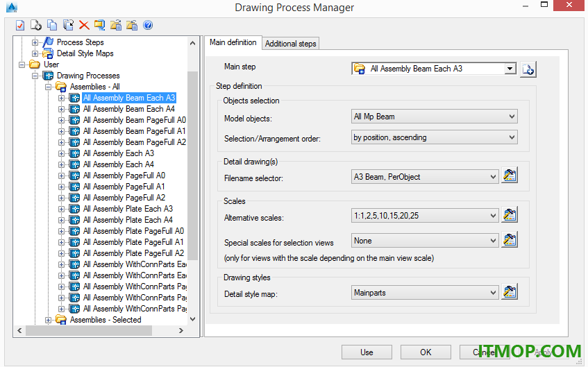
Task: Expand the Assemblies - Selected node
Action: pyautogui.click(x=48, y=320)
